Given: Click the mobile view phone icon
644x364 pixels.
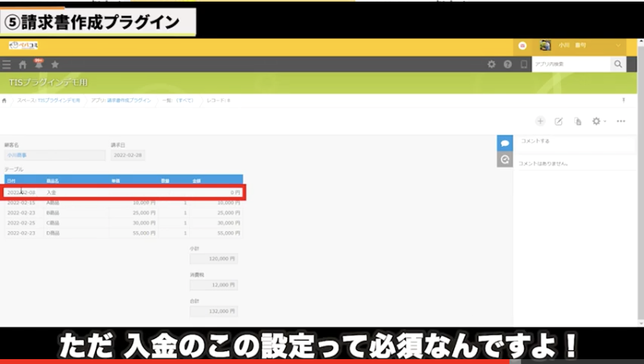Looking at the screenshot, I should coord(523,64).
